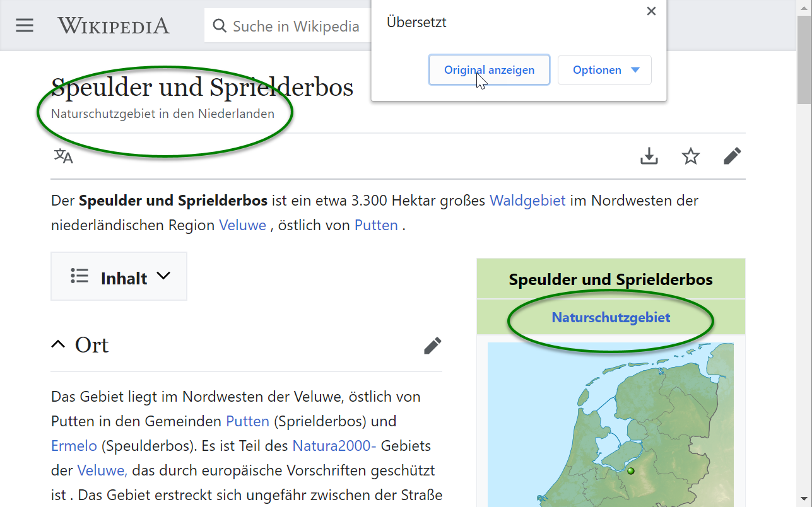Viewport: 812px width, 507px height.
Task: Open the Optionen dropdown in the translate popup
Action: pos(604,70)
